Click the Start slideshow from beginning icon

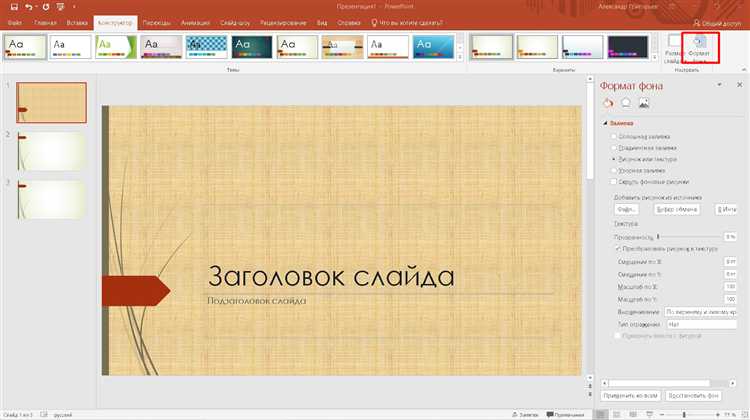tap(60, 7)
